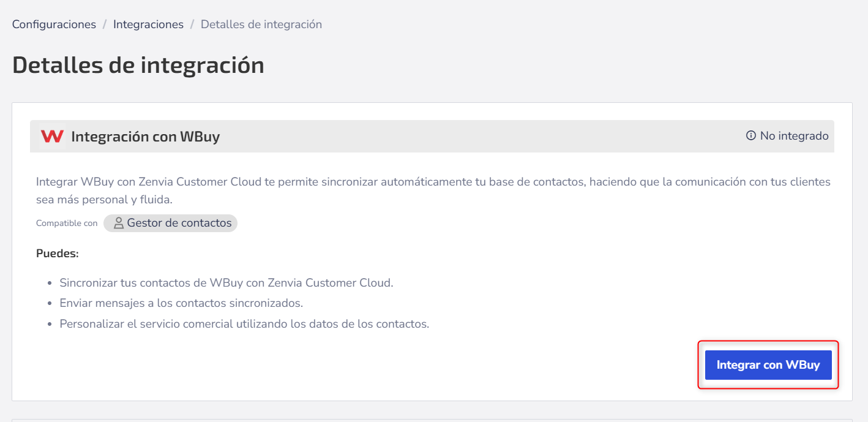This screenshot has height=422, width=868.
Task: Click the Detalles de integración breadcrumb
Action: (x=261, y=24)
